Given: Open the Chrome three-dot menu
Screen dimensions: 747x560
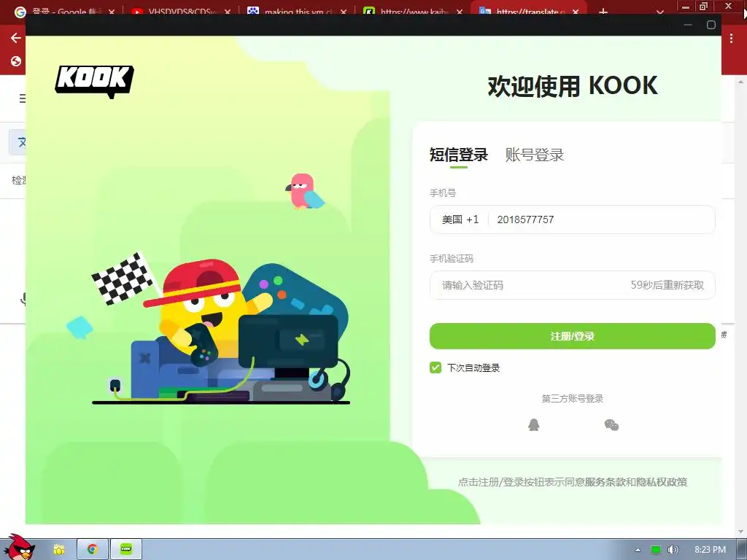Looking at the screenshot, I should click(731, 39).
